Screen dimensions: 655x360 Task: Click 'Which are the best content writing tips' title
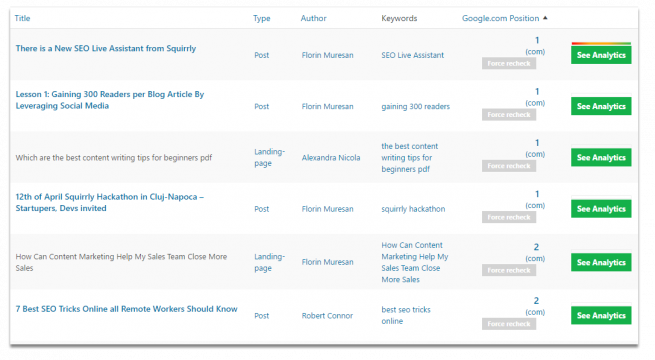click(114, 158)
